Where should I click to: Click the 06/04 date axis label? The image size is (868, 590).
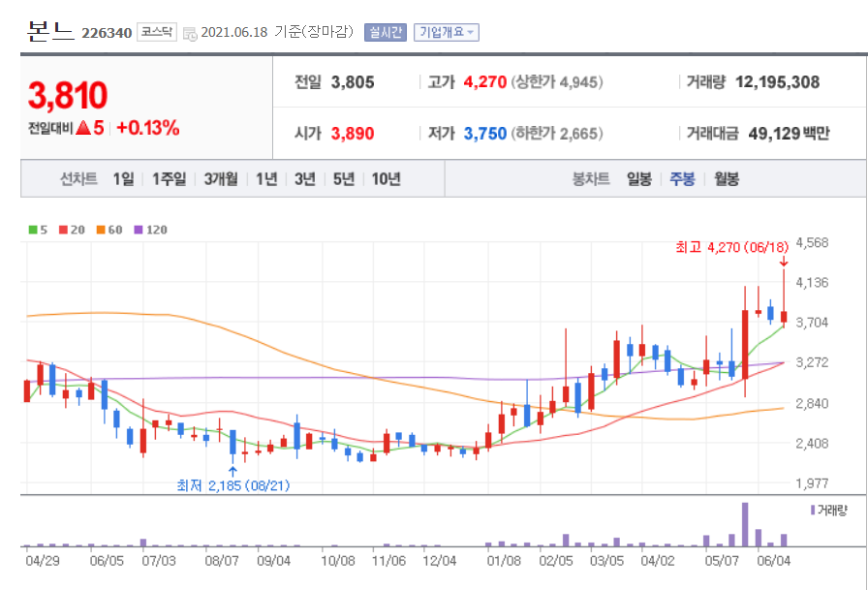point(774,561)
